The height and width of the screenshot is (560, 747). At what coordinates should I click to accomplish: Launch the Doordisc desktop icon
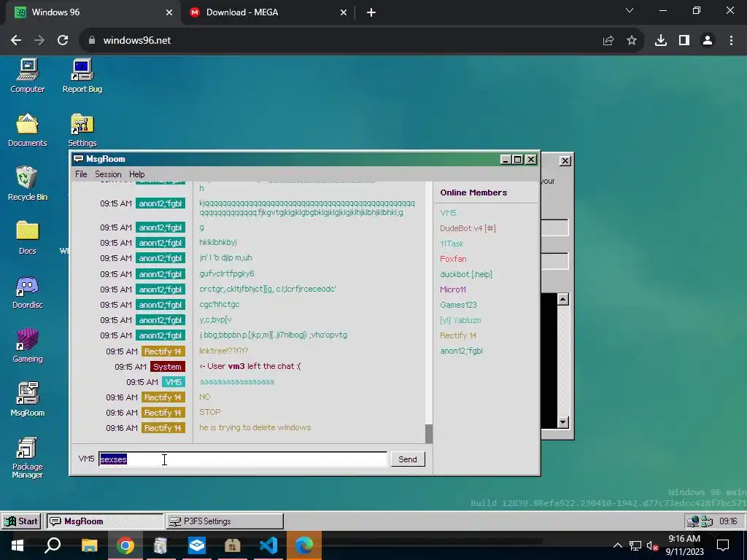28,292
